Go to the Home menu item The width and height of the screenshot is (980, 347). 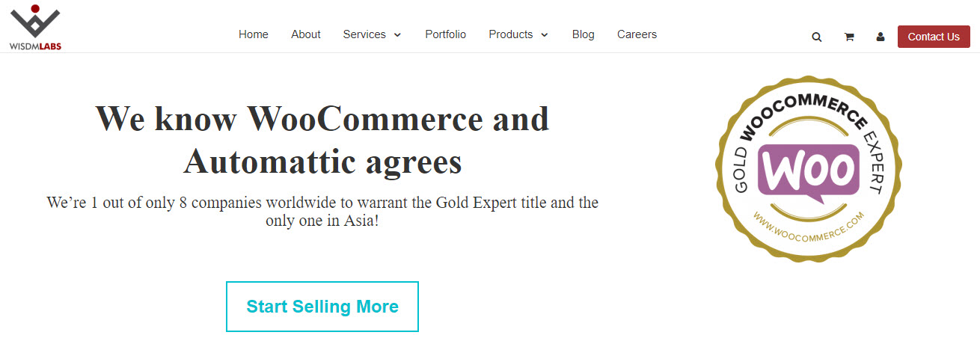point(254,34)
